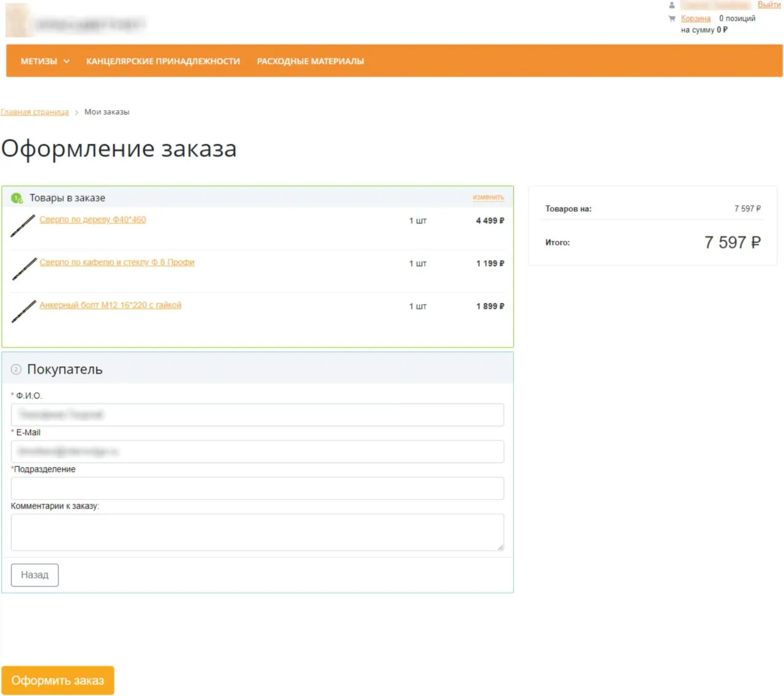Click into the Комментарии к заказу textarea

pyautogui.click(x=257, y=532)
